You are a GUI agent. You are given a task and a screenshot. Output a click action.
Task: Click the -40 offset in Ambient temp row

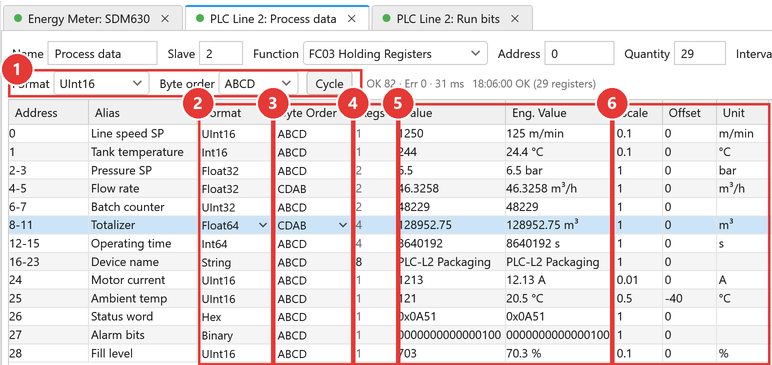point(689,299)
